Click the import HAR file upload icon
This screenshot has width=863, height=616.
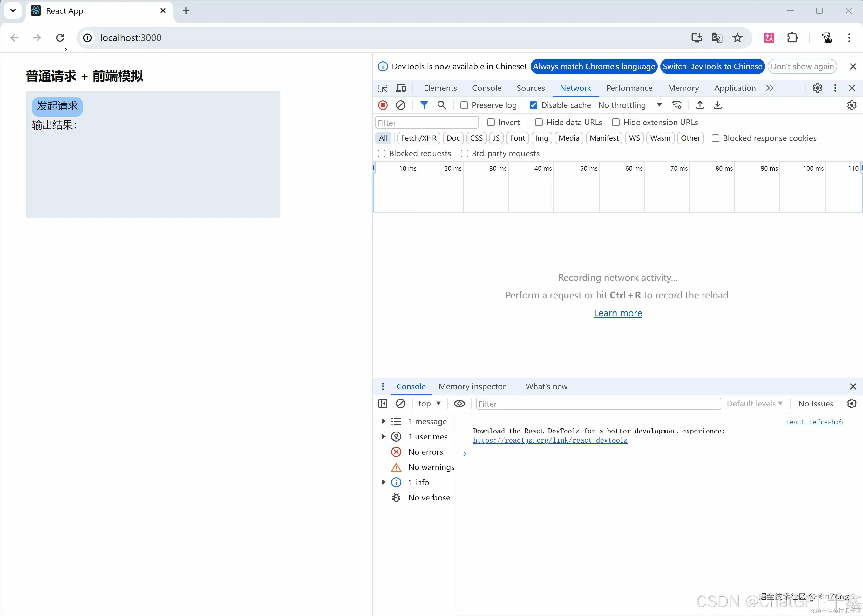click(700, 105)
